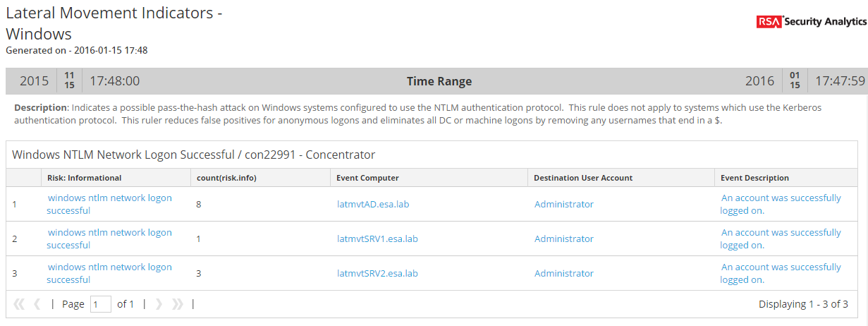Sort by Risk: Informational column header
The image size is (868, 326).
click(x=85, y=178)
